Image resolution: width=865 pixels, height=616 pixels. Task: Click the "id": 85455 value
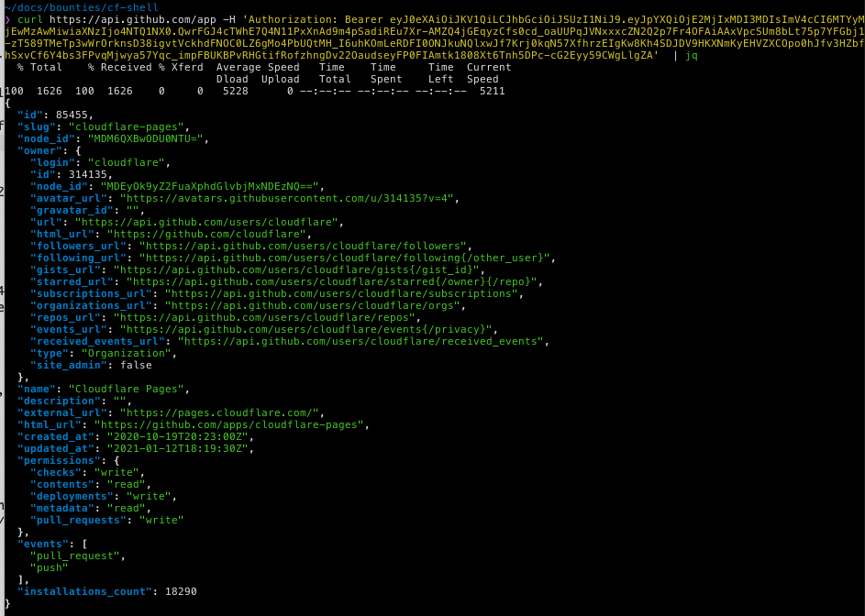click(x=72, y=115)
